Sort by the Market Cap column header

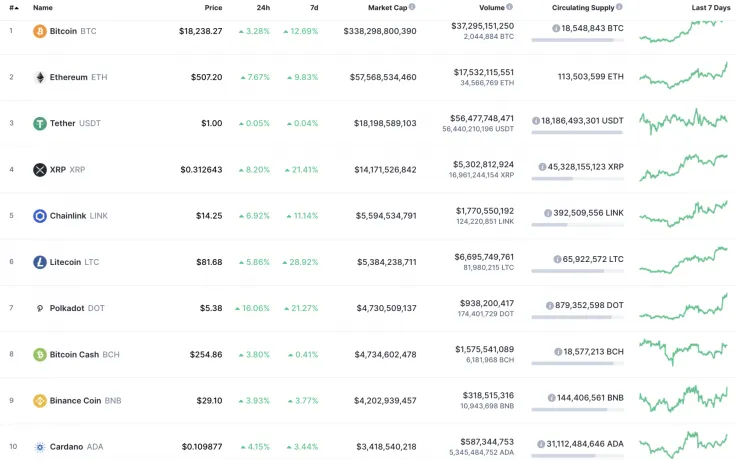click(x=387, y=8)
